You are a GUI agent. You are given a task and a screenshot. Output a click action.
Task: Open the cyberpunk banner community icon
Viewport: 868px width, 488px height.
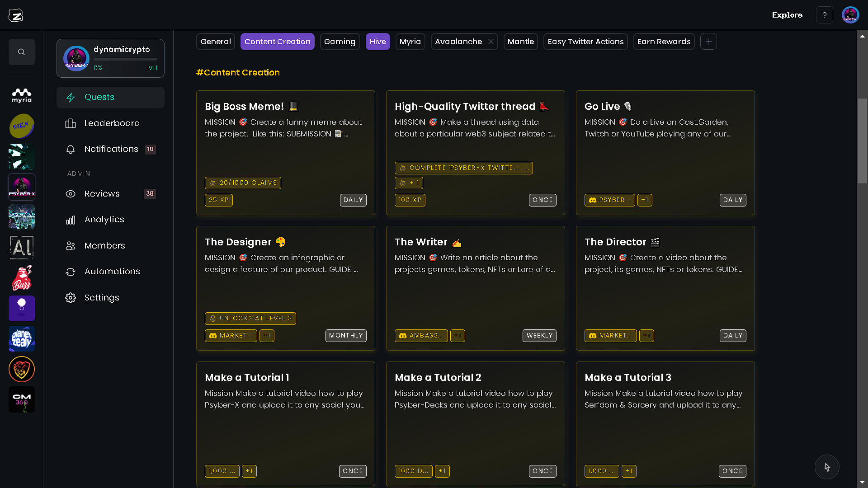pos(22,217)
